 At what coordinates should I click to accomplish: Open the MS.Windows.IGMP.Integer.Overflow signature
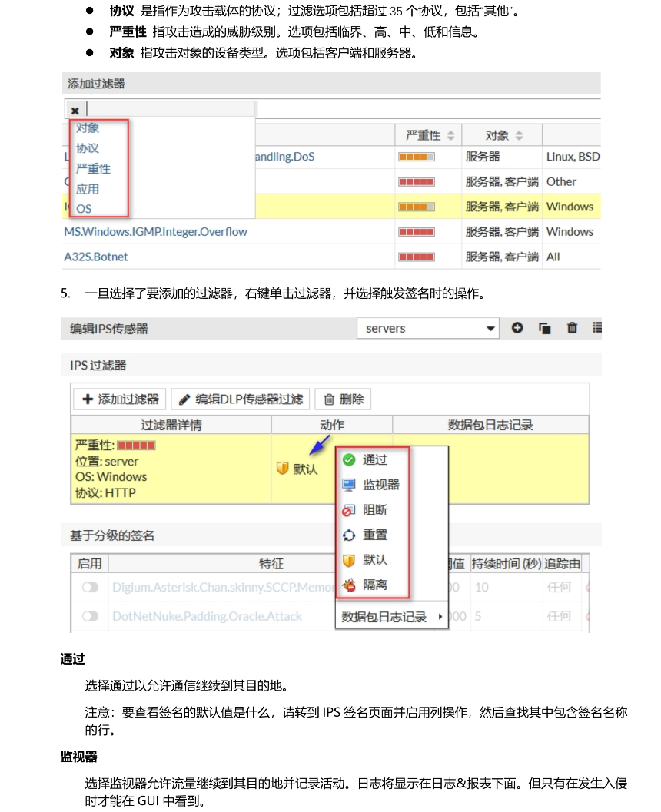click(155, 232)
